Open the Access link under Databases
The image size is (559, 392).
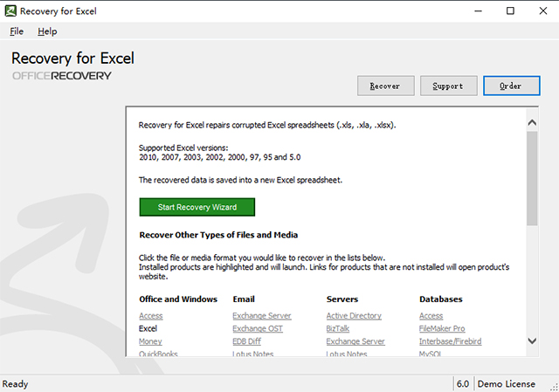tap(431, 316)
